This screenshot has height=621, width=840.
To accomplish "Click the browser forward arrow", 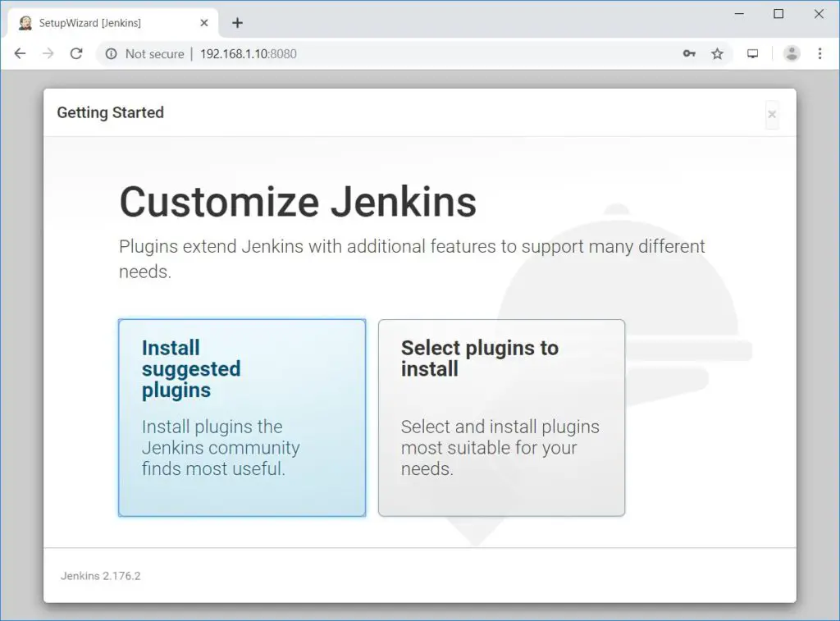I will tap(48, 53).
